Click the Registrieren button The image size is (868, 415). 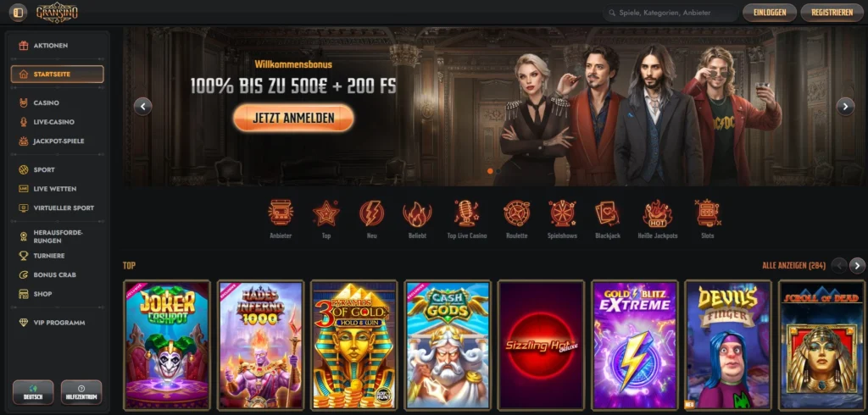point(832,12)
